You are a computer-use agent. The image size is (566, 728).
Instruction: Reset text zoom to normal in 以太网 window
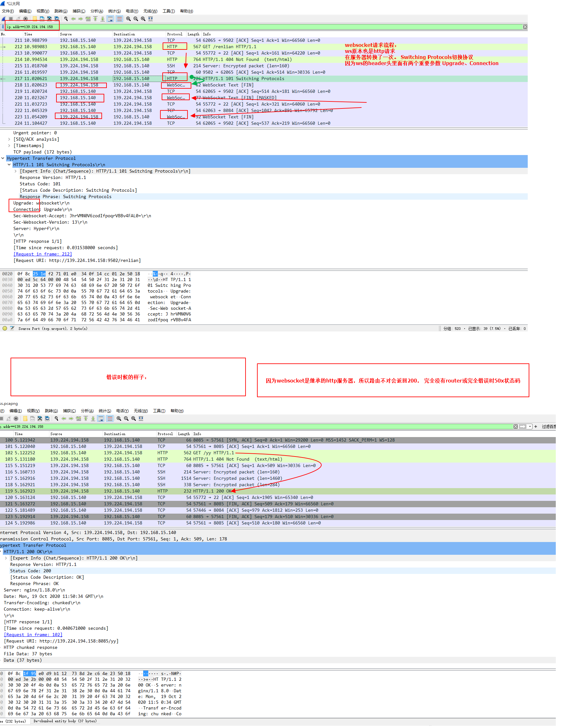143,19
